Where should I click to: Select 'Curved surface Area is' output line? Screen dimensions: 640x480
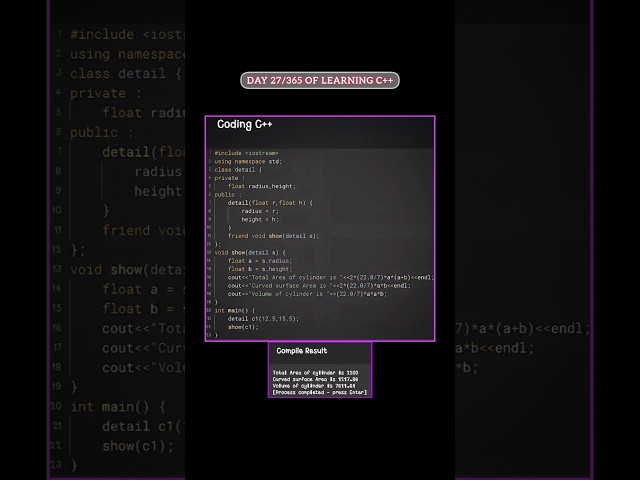pyautogui.click(x=315, y=379)
